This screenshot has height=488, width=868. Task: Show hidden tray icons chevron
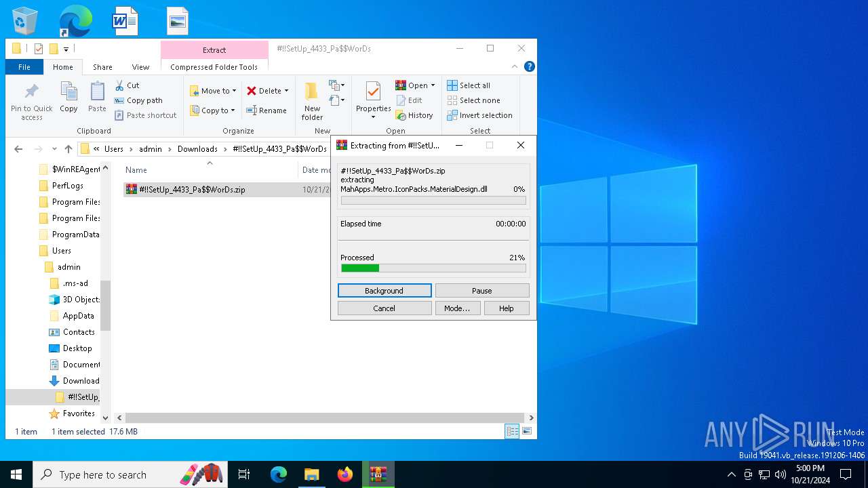pyautogui.click(x=731, y=474)
